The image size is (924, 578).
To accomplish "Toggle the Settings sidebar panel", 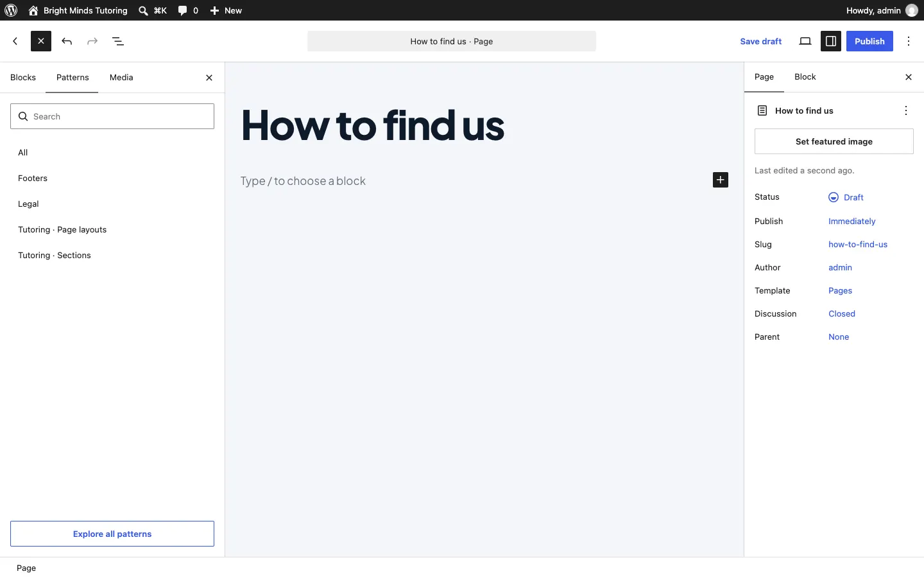I will 831,41.
